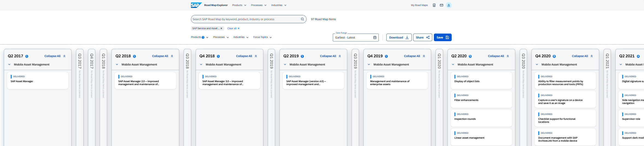The image size is (644, 146).
Task: Expand the collapsed Q1 2019 column
Action: [271, 97]
